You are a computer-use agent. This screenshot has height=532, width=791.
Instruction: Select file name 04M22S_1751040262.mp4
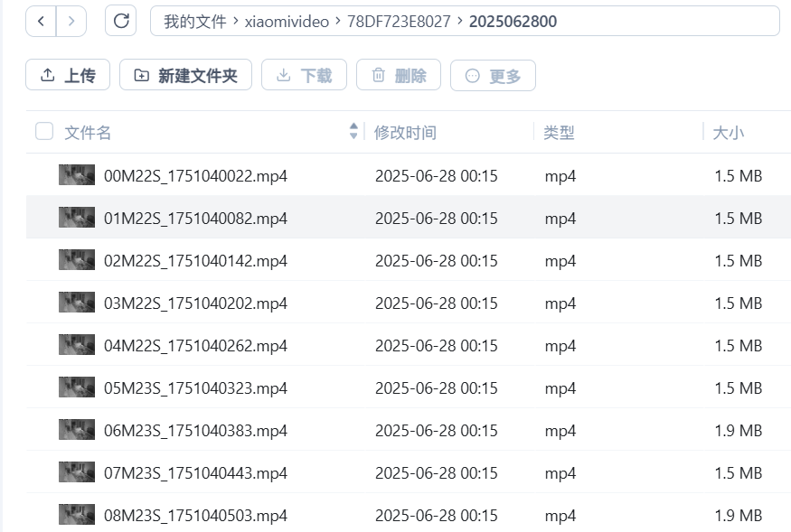tap(196, 345)
